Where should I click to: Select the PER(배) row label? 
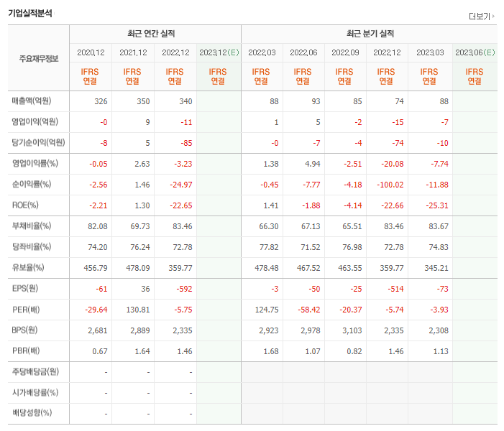pyautogui.click(x=26, y=310)
